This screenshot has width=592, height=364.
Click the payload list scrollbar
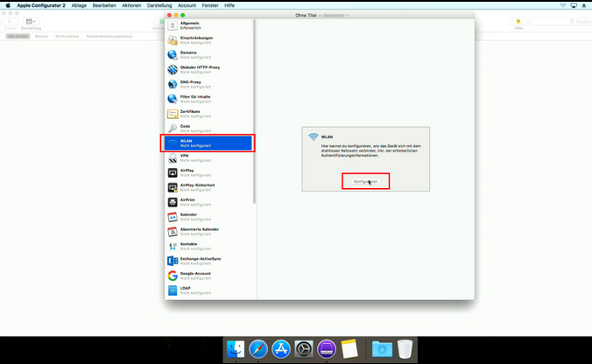click(x=255, y=112)
